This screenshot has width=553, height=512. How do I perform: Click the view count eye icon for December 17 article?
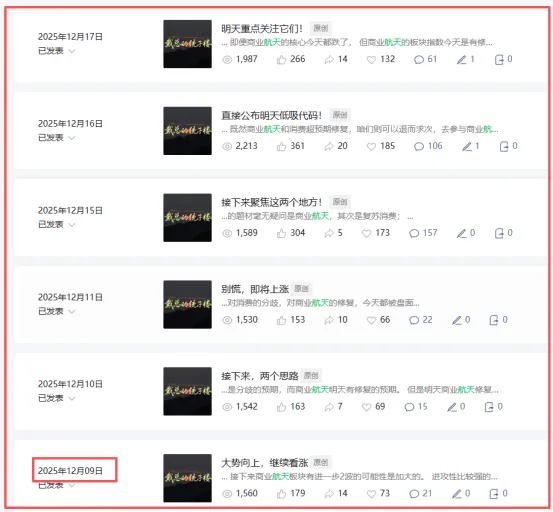coord(227,60)
